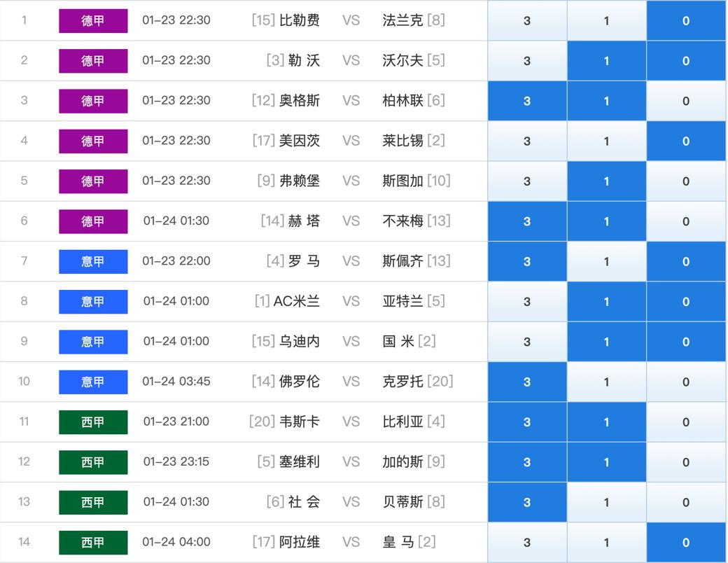
Task: Toggle result 0 for 比勒费 vs 法兰克
Action: point(686,20)
